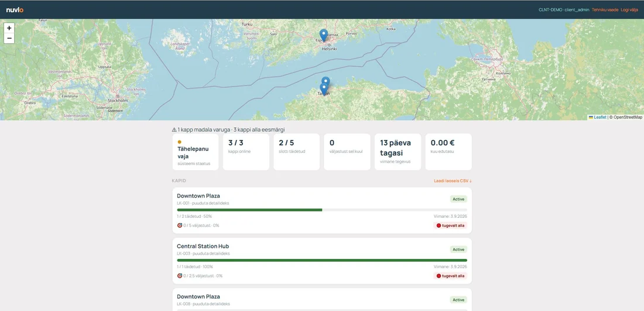Click the LK-001 fill progress bar
644x311 pixels.
click(x=322, y=210)
